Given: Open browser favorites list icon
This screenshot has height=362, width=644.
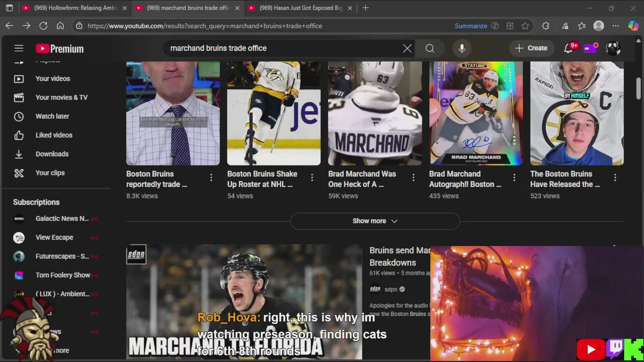Looking at the screenshot, I should tap(582, 26).
